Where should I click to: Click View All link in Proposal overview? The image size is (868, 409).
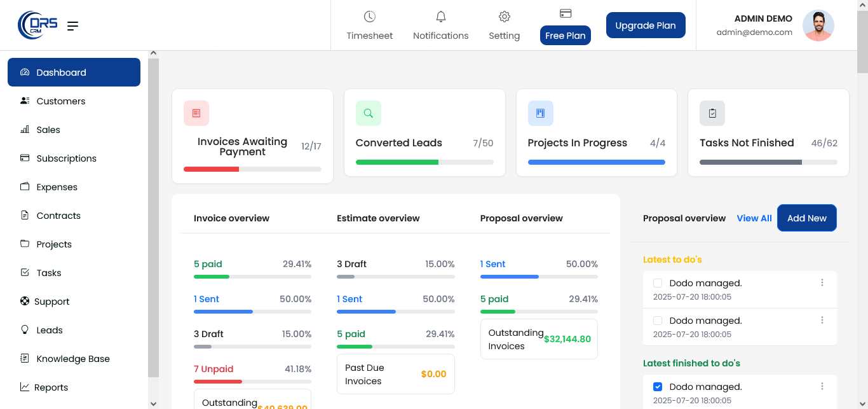pos(754,218)
